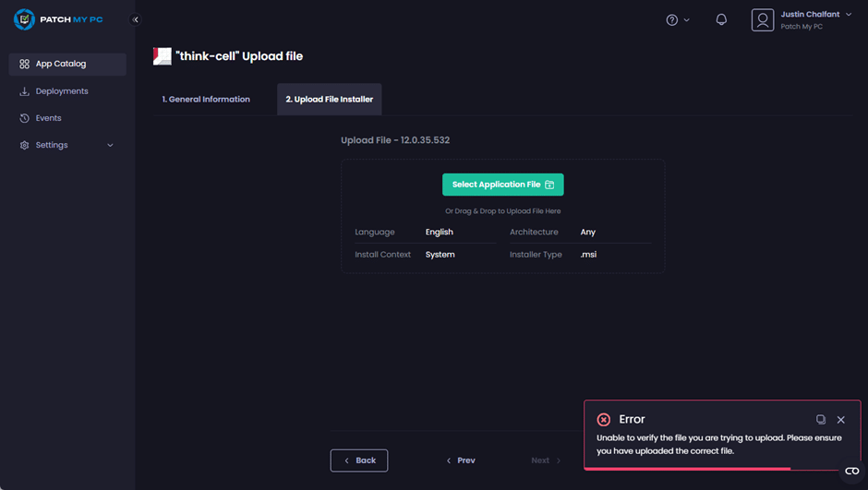Switch to the General Information tab
This screenshot has height=490, width=868.
[x=206, y=99]
